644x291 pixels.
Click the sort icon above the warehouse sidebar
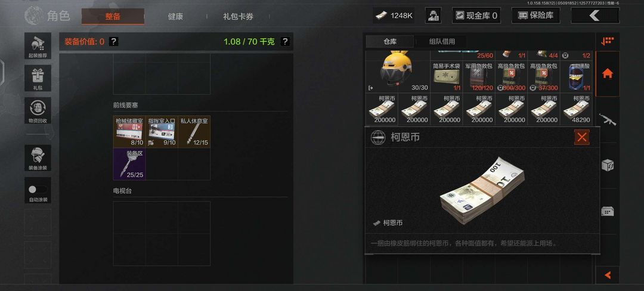pyautogui.click(x=608, y=41)
